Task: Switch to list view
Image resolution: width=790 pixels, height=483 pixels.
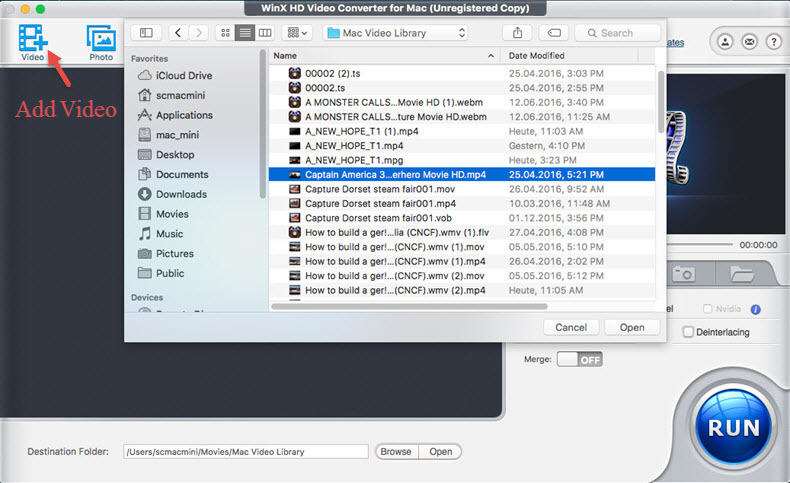Action: (245, 33)
